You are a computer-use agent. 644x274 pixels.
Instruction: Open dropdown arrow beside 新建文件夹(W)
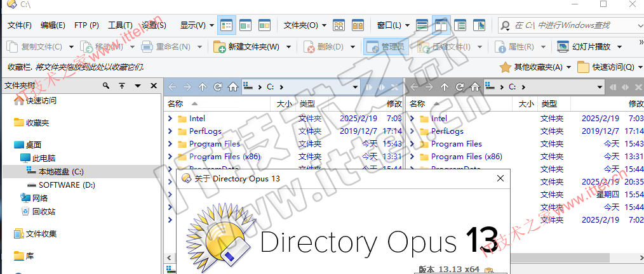tap(289, 47)
